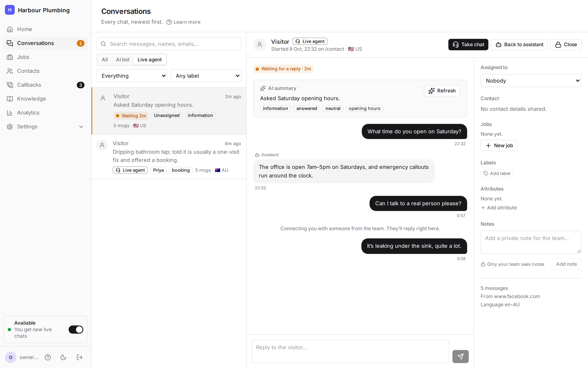Open the Everything filter dropdown
Viewport: 588px width, 368px height.
pos(132,76)
